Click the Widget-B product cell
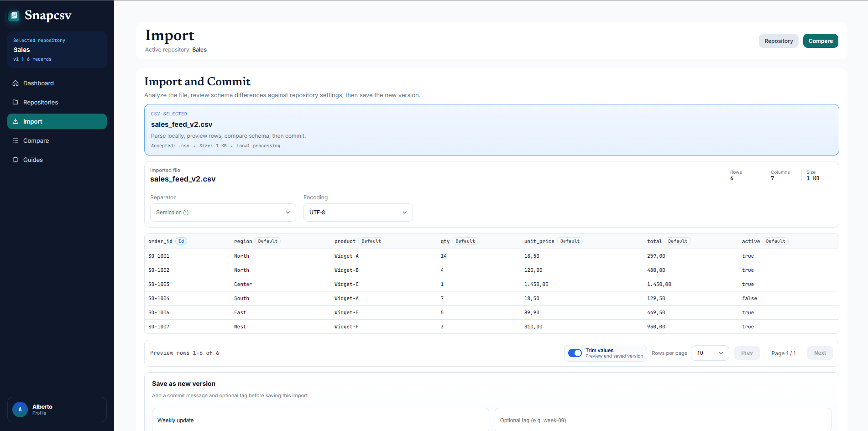Viewport: 868px width, 431px height. coord(346,270)
